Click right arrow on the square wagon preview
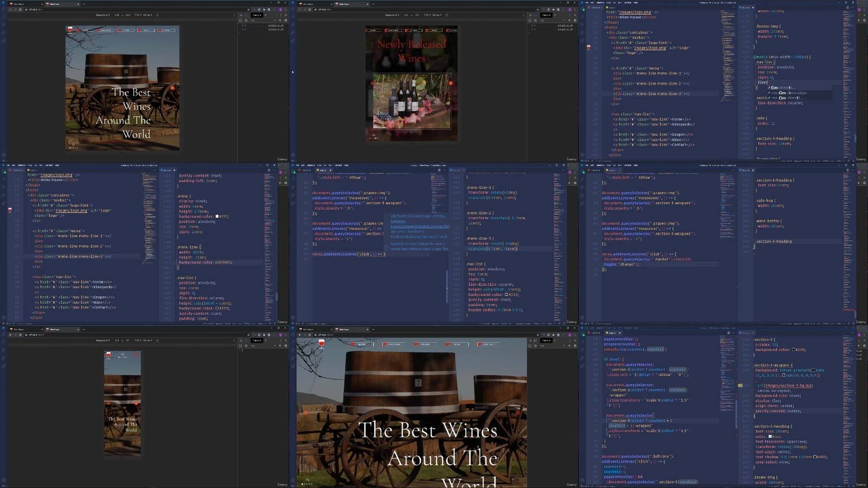The height and width of the screenshot is (488, 868). (173, 87)
